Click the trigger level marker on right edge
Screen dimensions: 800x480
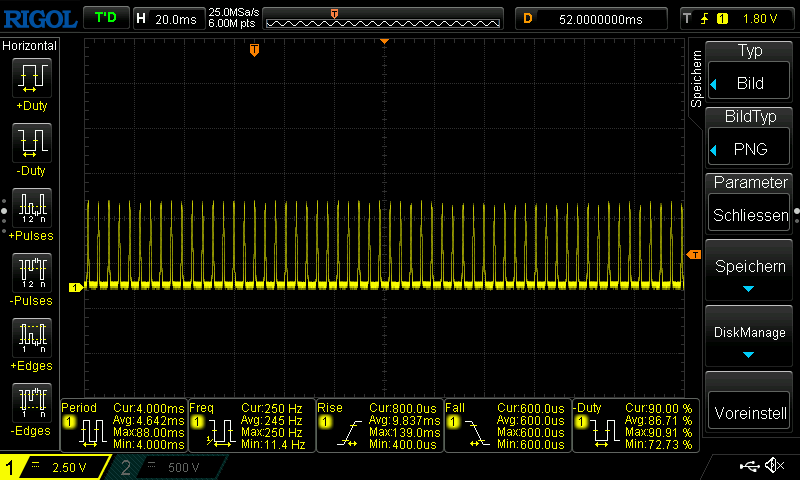[x=694, y=255]
